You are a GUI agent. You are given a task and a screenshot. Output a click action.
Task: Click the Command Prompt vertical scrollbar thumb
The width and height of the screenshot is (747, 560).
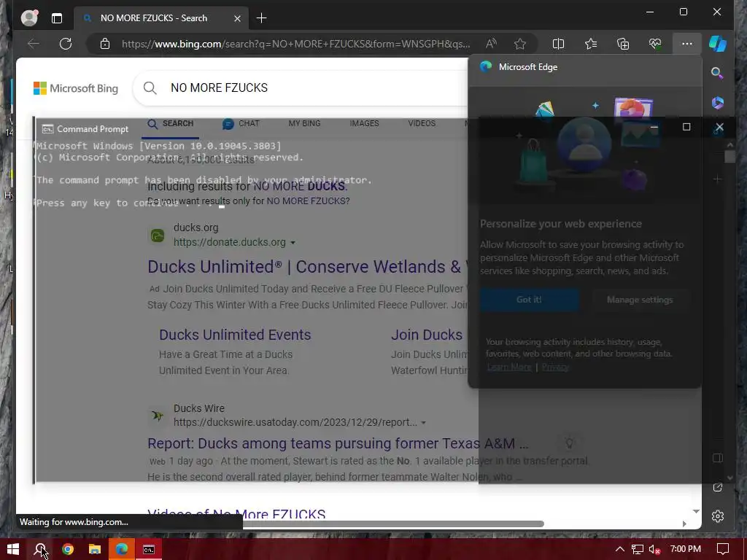729,157
